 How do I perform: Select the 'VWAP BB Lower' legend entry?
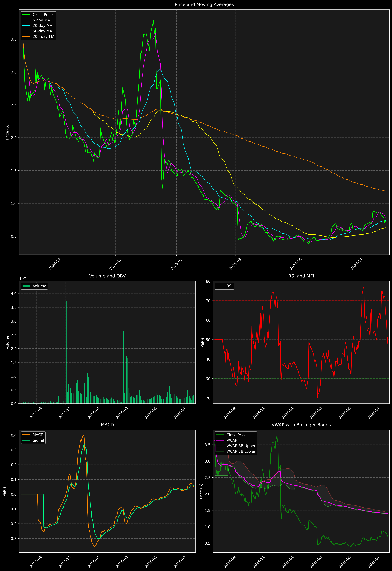pos(241,451)
